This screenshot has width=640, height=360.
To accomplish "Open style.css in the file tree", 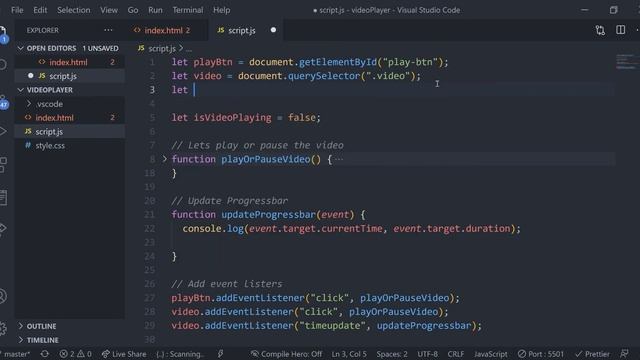I will point(69,145).
